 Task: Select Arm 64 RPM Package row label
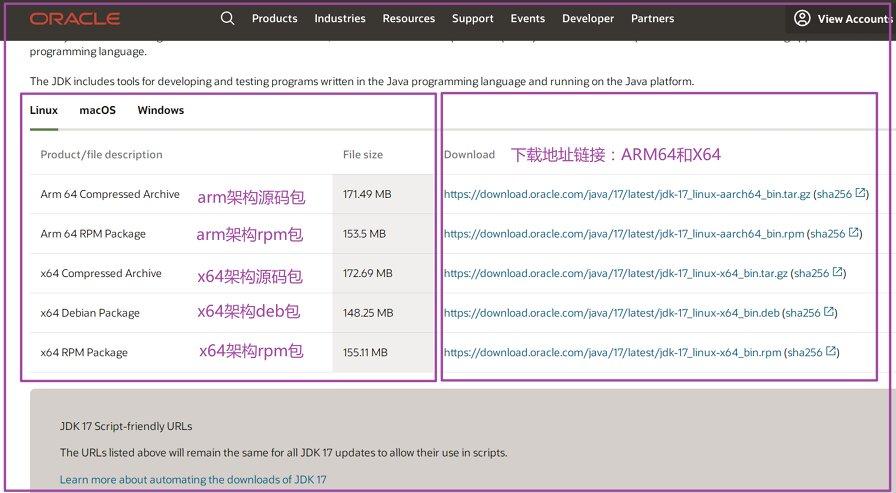click(x=93, y=234)
